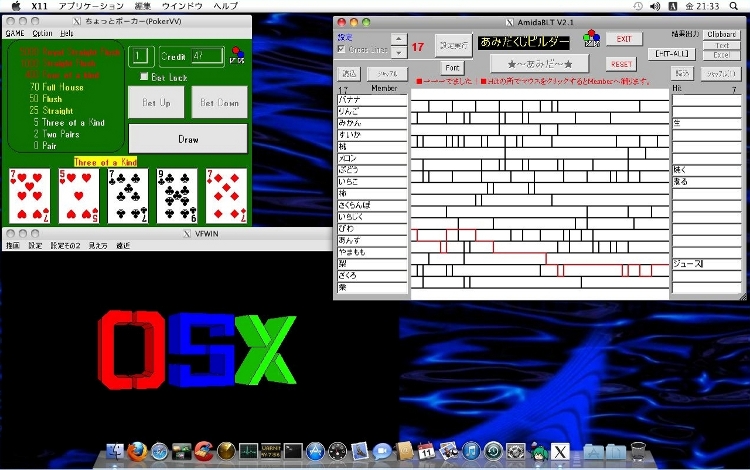
Task: Click the 設定実行 button
Action: (453, 45)
